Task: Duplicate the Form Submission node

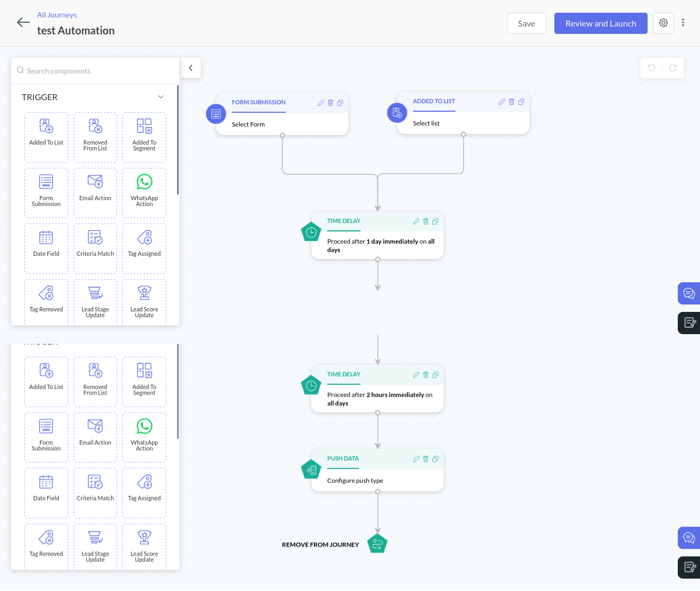Action: tap(340, 103)
